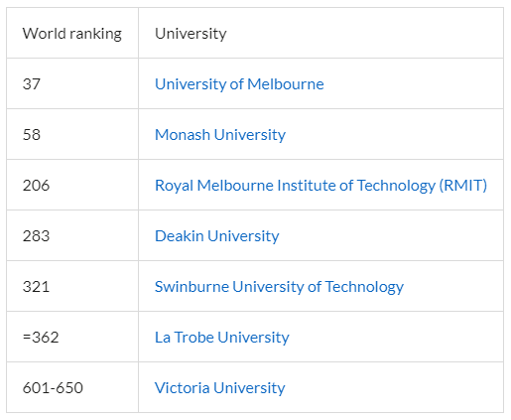Open the Monash University link
Screen dimensions: 511x420
(x=220, y=135)
